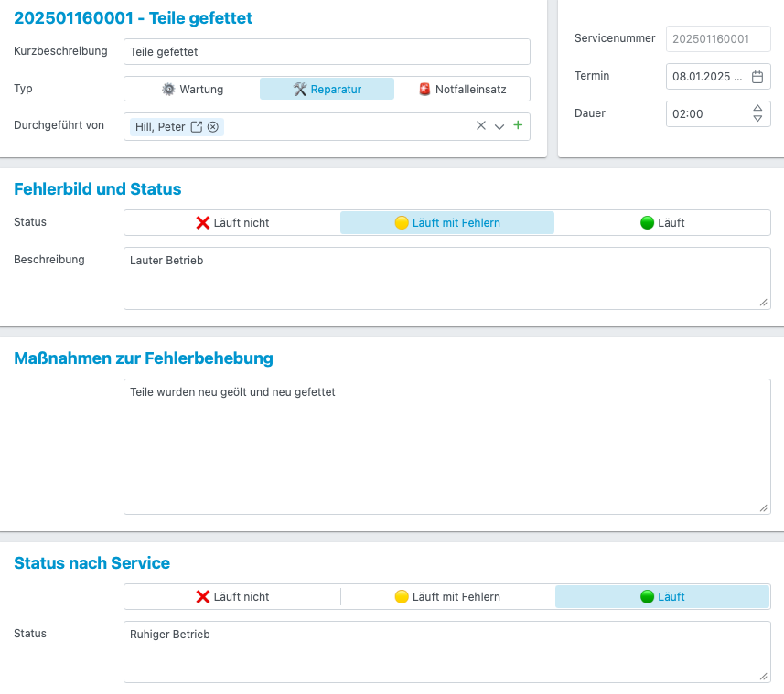
Task: Clear the Durchgeführt von field
Action: pos(481,126)
